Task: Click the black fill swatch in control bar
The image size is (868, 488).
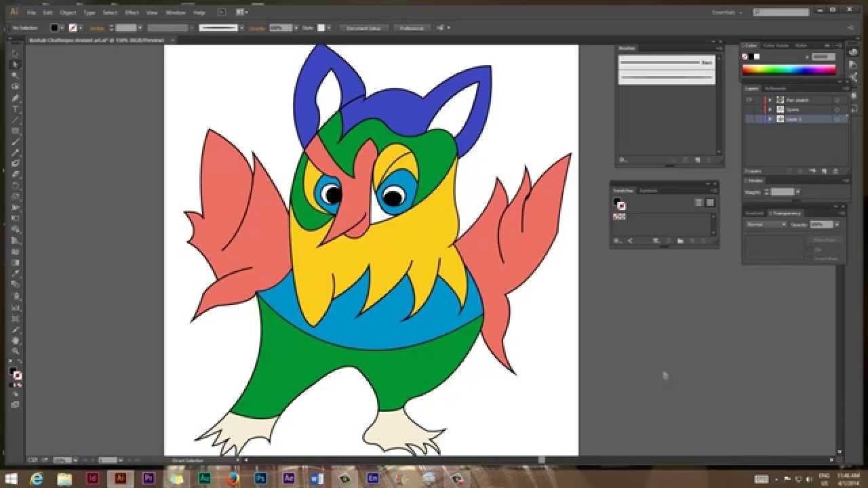Action: click(55, 28)
